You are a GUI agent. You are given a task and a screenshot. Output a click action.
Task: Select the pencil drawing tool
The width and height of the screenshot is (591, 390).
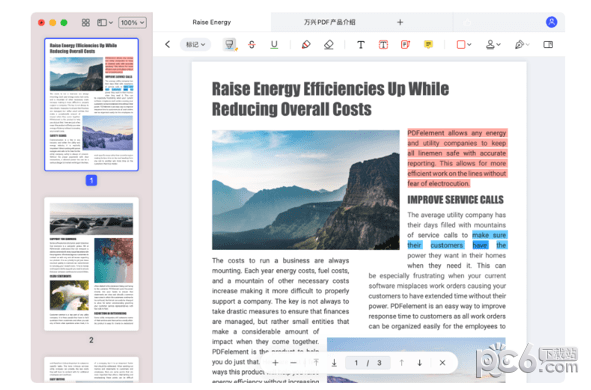pyautogui.click(x=306, y=44)
